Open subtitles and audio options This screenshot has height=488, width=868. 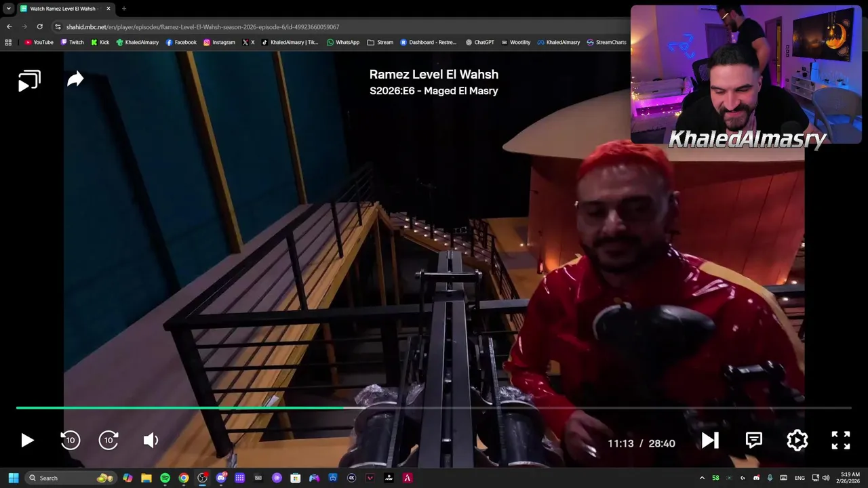[753, 441]
